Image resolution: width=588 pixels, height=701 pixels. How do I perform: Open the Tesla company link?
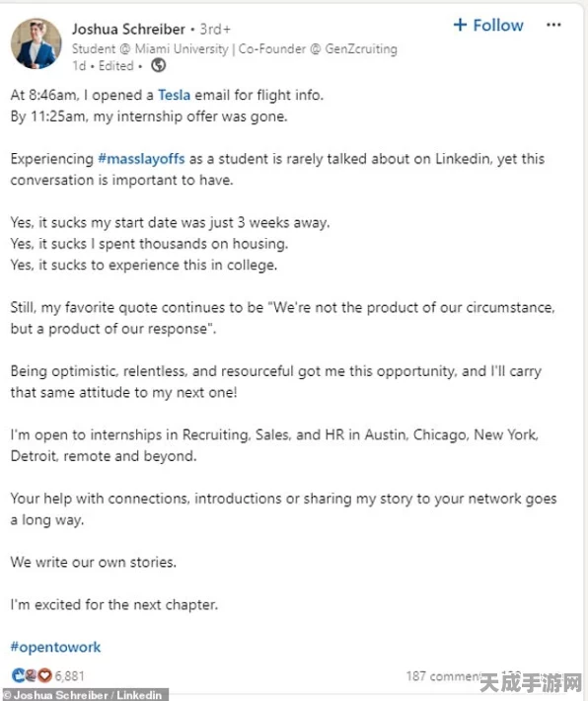tap(174, 95)
